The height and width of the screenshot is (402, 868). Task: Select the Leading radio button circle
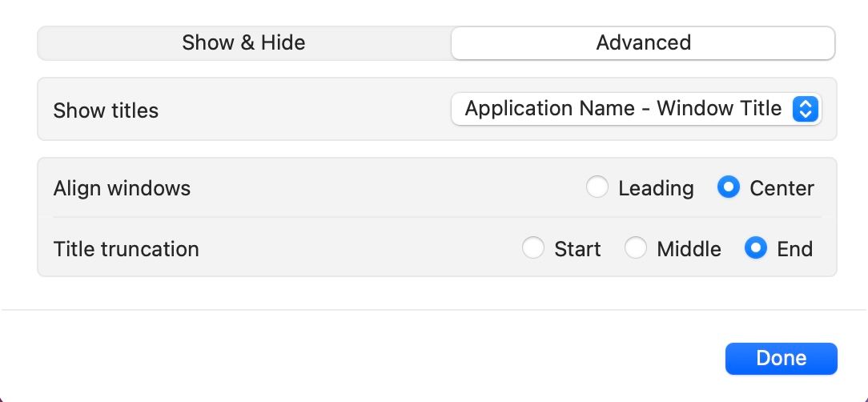tap(597, 188)
